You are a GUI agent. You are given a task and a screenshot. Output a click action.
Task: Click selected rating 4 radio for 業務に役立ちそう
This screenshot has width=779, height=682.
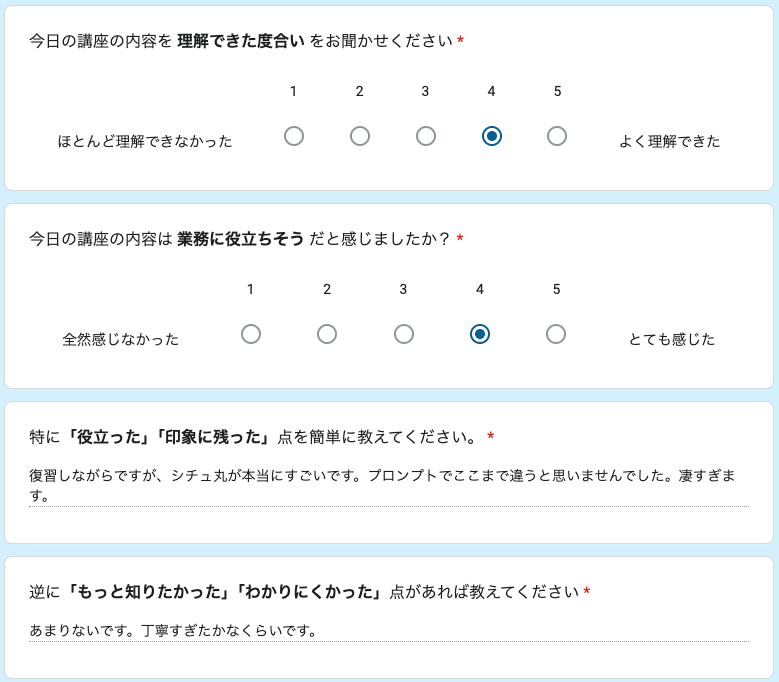480,334
